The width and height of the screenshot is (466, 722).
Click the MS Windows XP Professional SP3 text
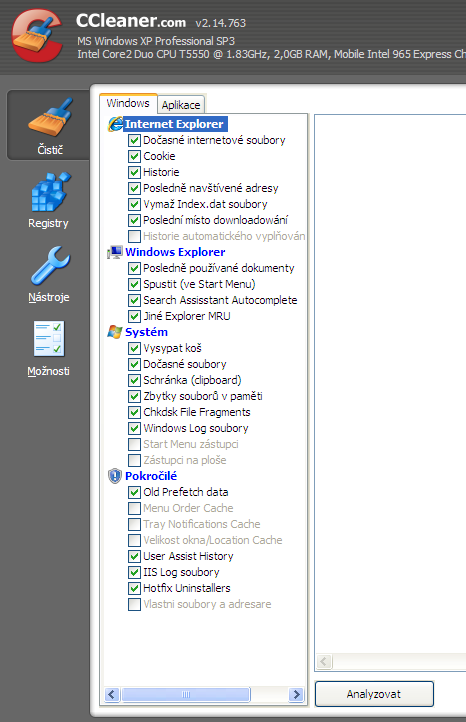pyautogui.click(x=156, y=41)
